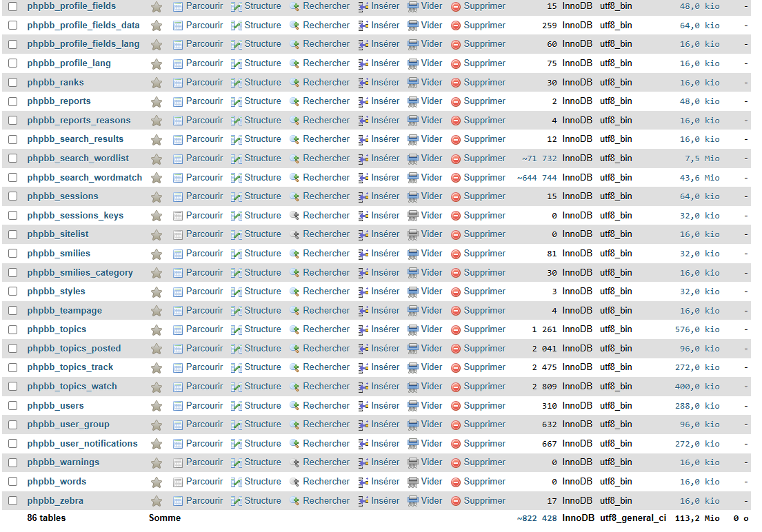Screen dimensions: 762x532
Task: Click Insérer link for phpbb_topics_track
Action: (x=385, y=367)
